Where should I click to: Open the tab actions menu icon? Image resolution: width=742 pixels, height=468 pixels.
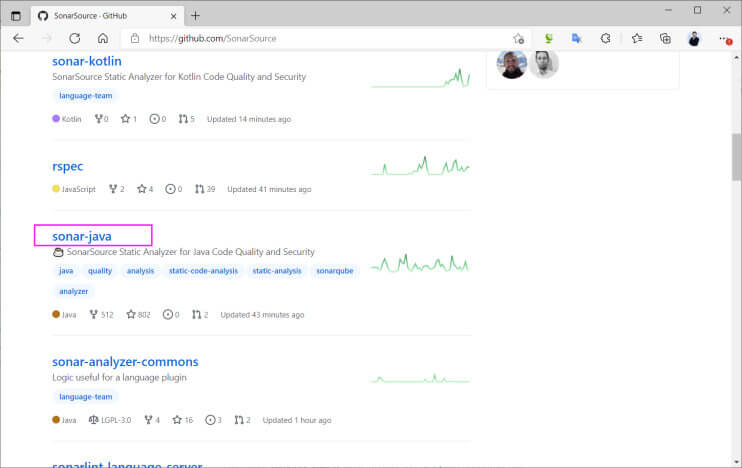pyautogui.click(x=16, y=16)
